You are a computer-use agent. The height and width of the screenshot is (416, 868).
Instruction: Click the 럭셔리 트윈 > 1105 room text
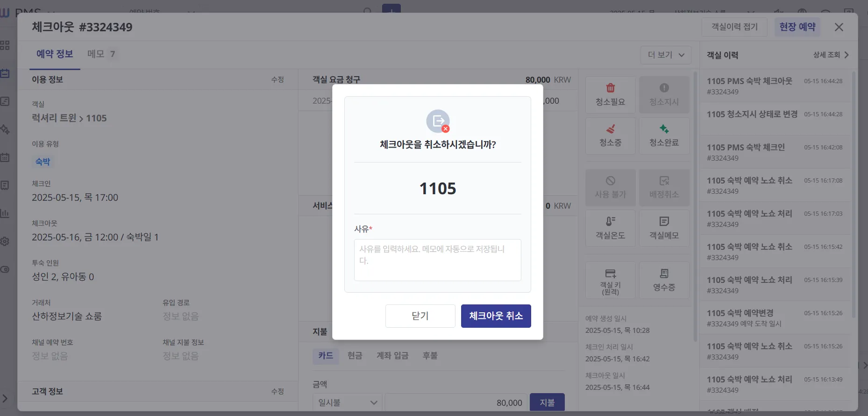[69, 118]
